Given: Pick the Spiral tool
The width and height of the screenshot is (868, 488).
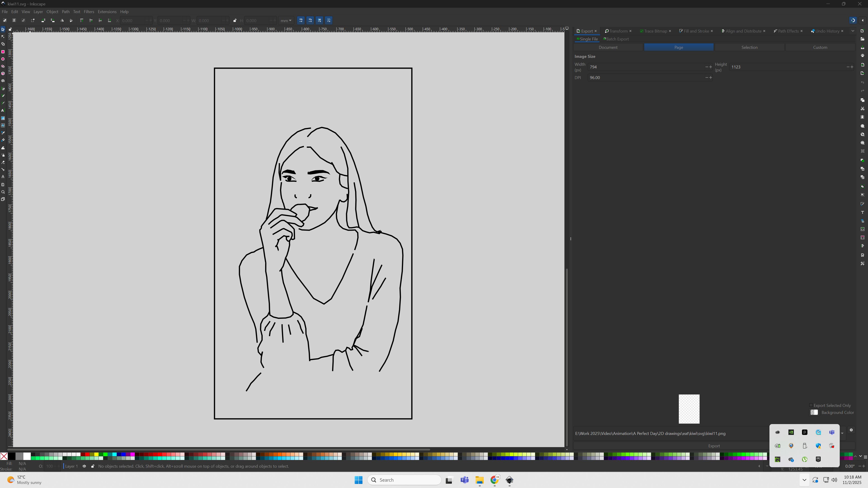Looking at the screenshot, I should tap(3, 81).
